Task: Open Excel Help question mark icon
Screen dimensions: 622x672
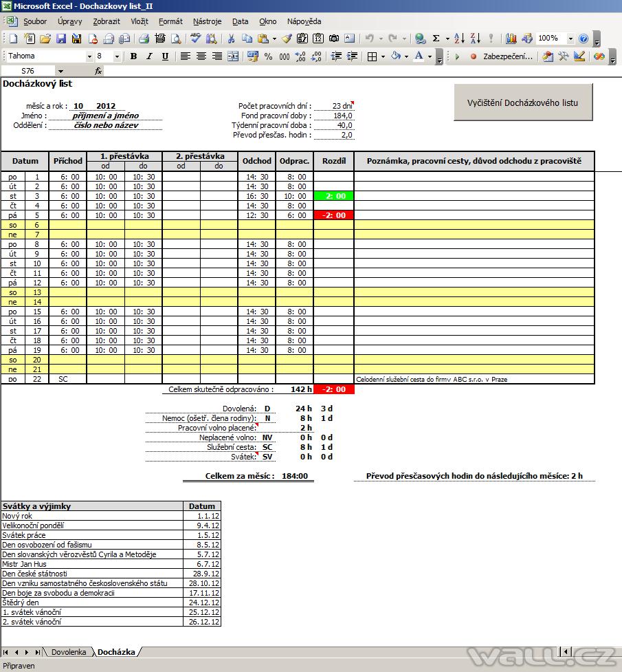Action: click(x=584, y=39)
